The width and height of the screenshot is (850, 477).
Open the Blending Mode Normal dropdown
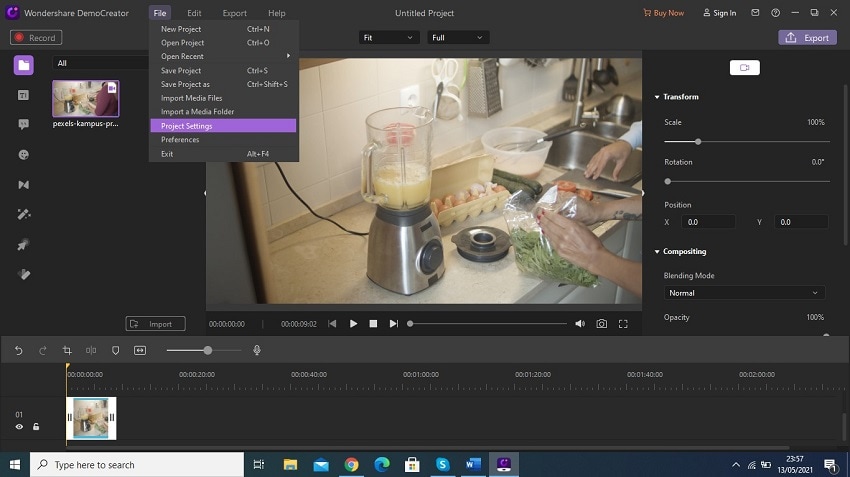coord(744,293)
